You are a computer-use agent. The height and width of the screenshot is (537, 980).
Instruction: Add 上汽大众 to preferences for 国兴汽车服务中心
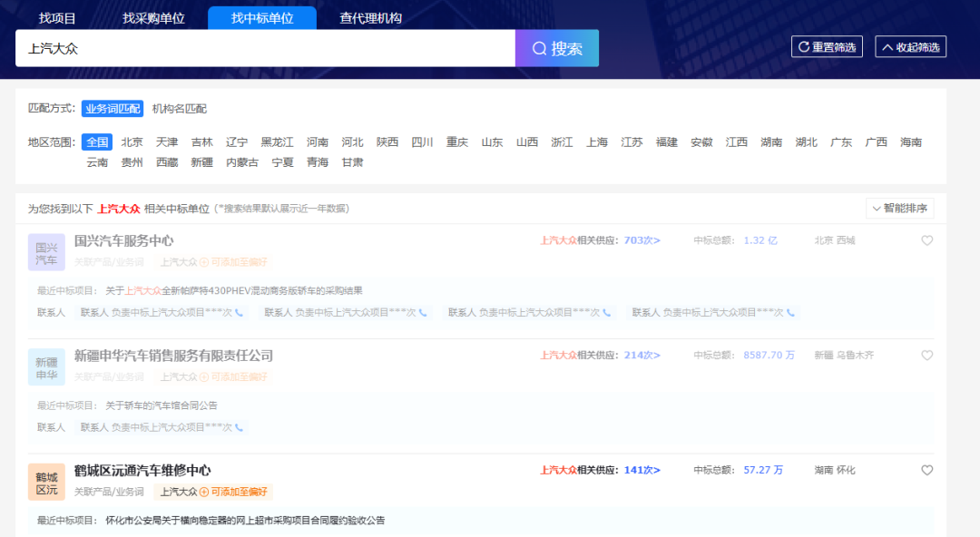233,262
